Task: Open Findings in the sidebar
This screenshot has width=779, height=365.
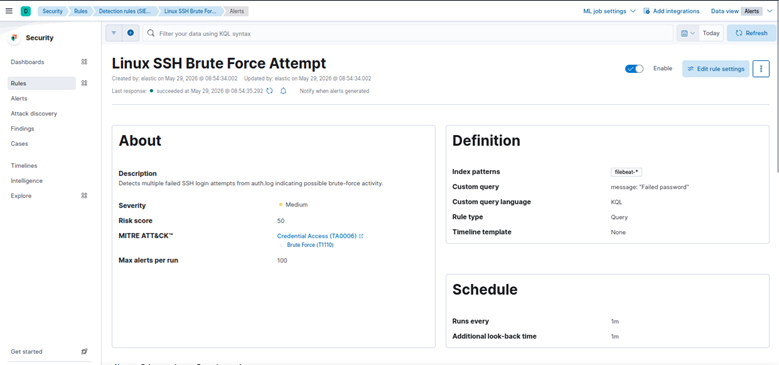Action: coord(22,129)
